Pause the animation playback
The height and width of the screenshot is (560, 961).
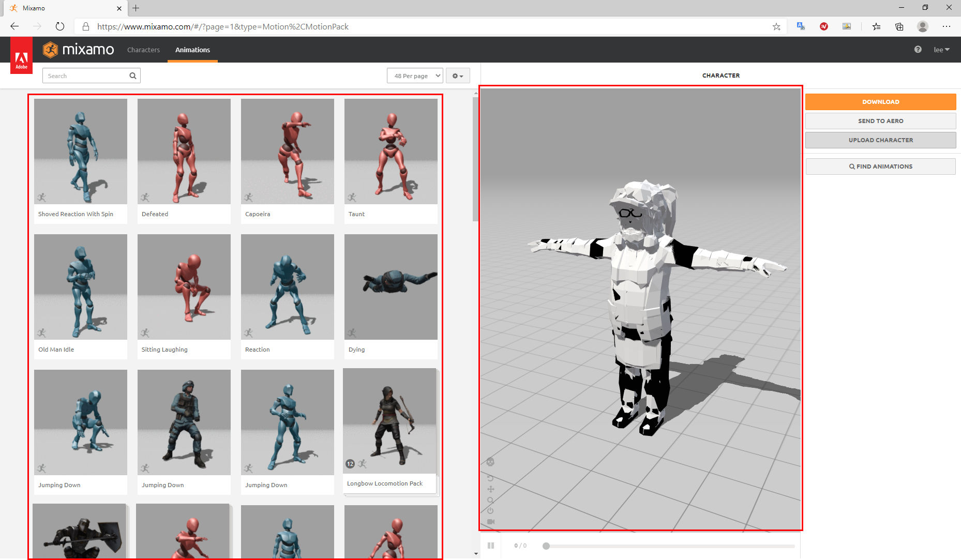pos(491,546)
